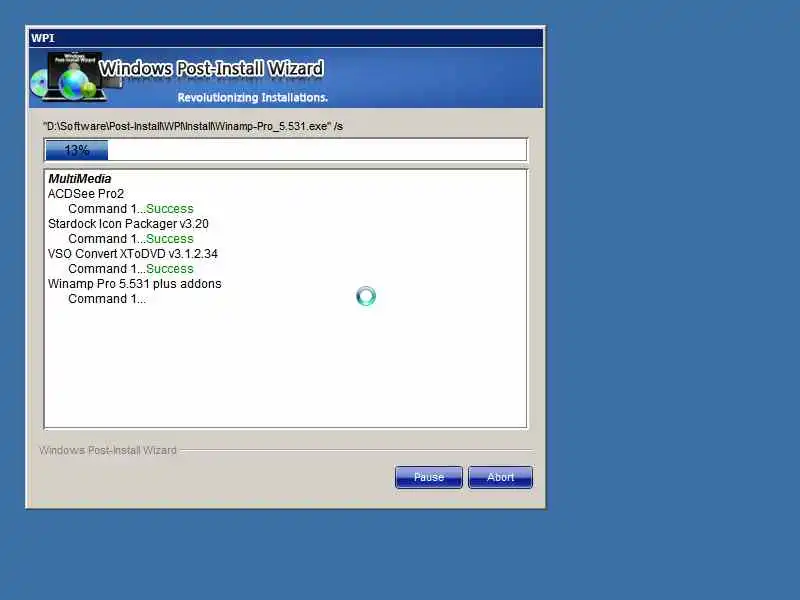
Task: Click the Winamp-Pro_5.531.exe command path text
Action: 193,126
